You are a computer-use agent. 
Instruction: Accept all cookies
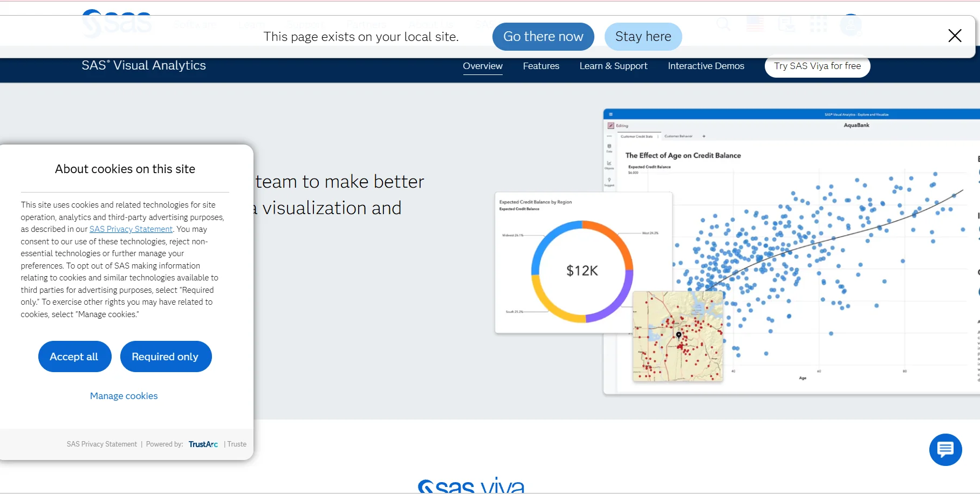point(74,356)
